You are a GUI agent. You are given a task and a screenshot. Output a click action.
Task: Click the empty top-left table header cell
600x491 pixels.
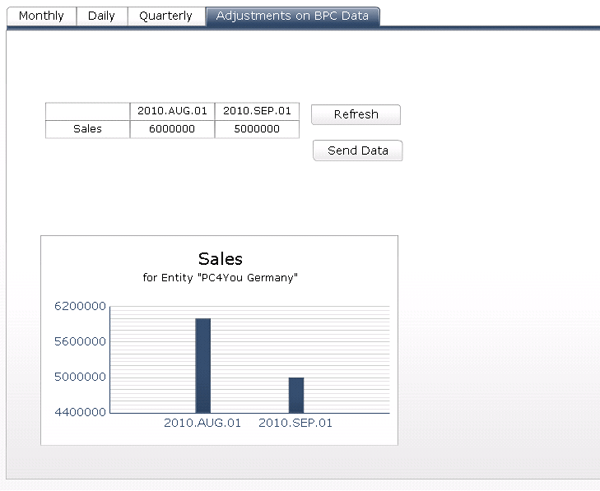pos(88,111)
